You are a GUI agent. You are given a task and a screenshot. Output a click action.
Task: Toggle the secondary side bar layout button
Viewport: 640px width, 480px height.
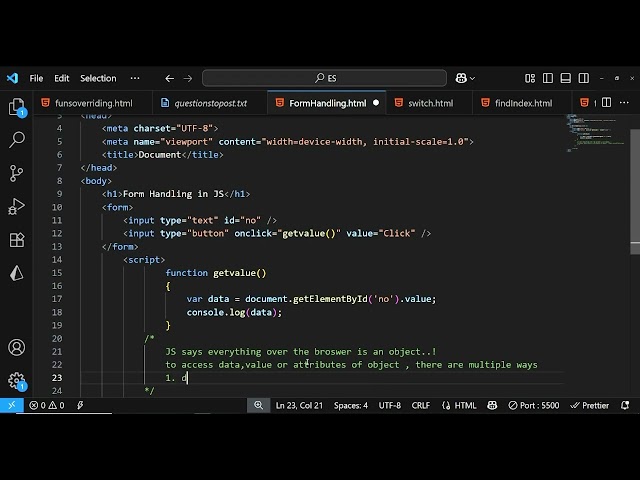(x=584, y=78)
